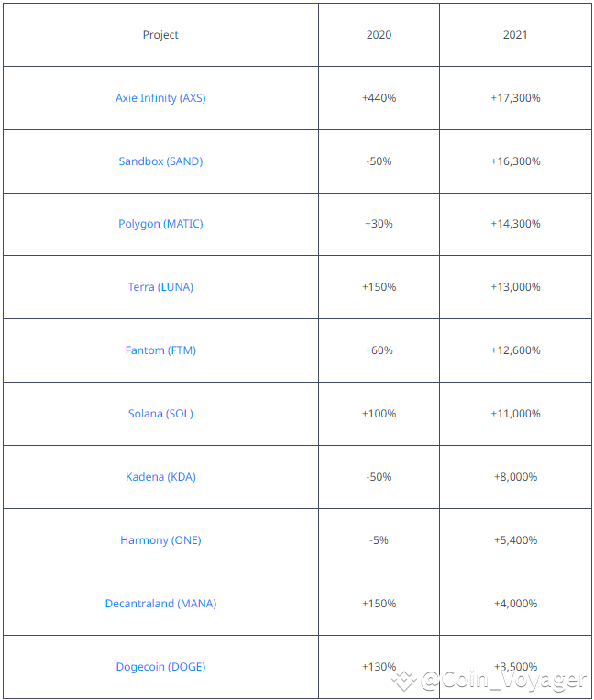This screenshot has width=594, height=700.
Task: Select the +16,300% cell for Sandbox
Action: click(515, 161)
